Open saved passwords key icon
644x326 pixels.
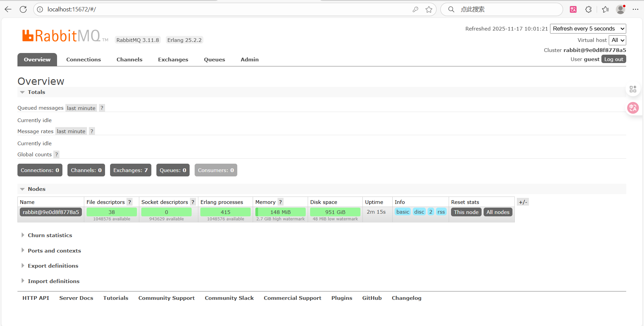[x=415, y=9]
